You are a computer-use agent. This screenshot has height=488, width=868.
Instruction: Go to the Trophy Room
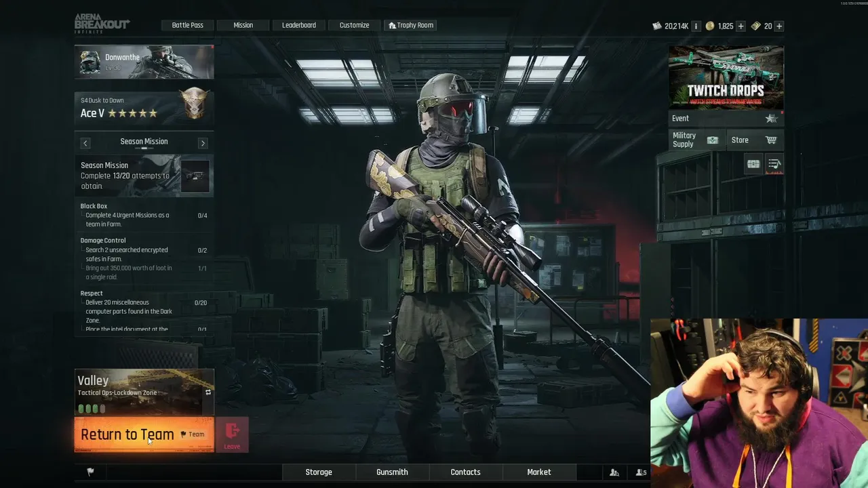[x=410, y=25]
